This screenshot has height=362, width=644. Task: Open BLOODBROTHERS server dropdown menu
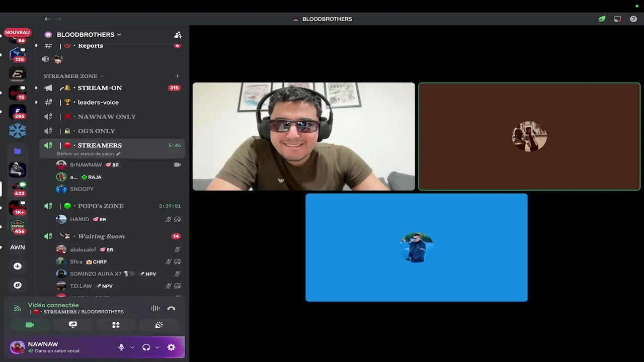(x=89, y=35)
